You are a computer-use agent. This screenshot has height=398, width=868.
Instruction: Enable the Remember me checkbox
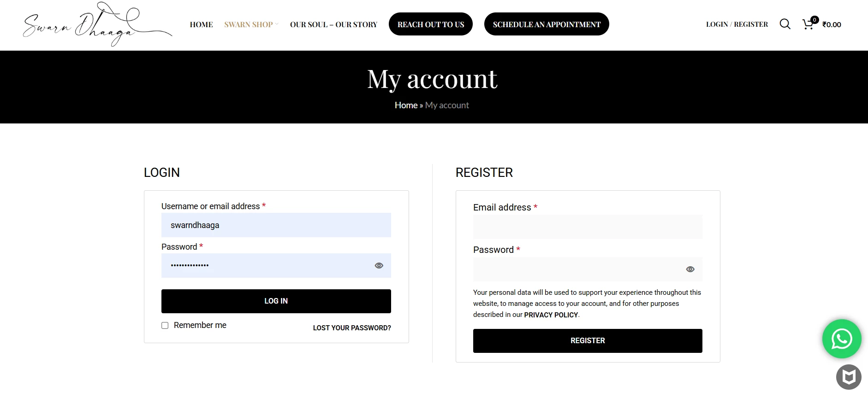pyautogui.click(x=165, y=325)
